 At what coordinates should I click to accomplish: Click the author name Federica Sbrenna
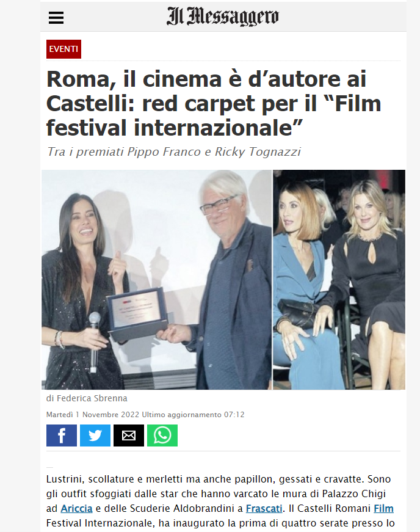[92, 398]
